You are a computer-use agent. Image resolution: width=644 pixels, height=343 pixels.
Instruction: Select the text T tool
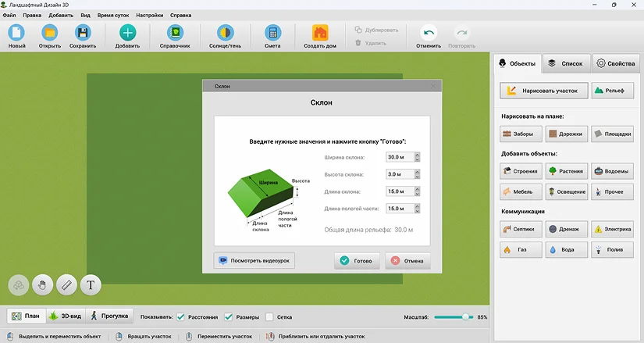coord(91,284)
